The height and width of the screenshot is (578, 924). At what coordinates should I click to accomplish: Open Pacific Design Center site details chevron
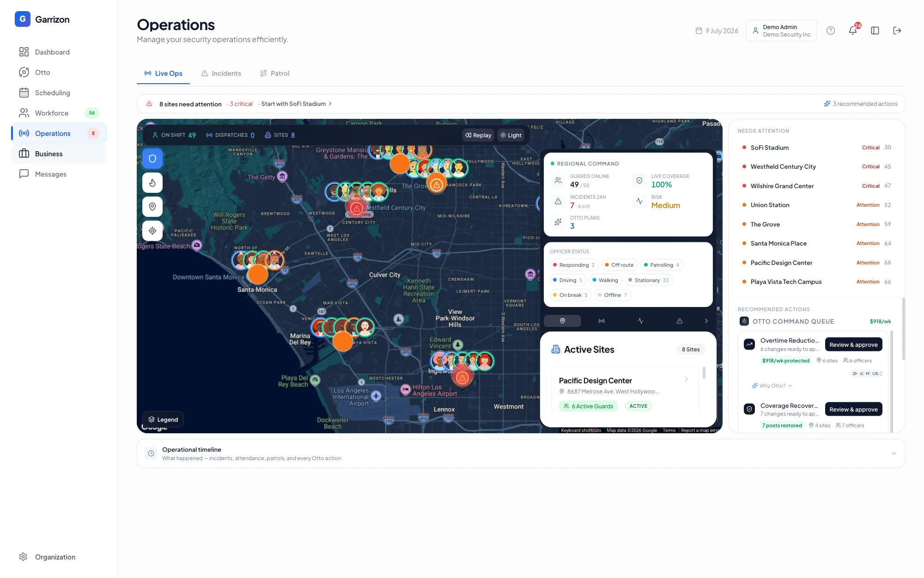(x=687, y=380)
